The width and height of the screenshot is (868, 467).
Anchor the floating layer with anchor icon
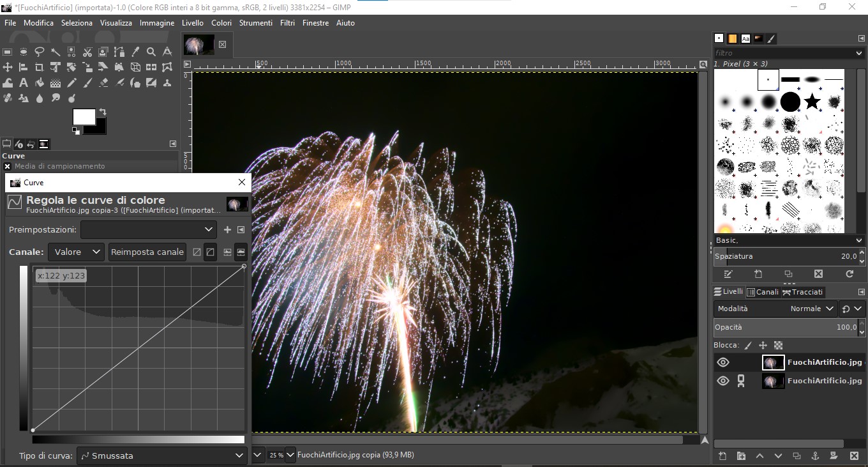[815, 456]
